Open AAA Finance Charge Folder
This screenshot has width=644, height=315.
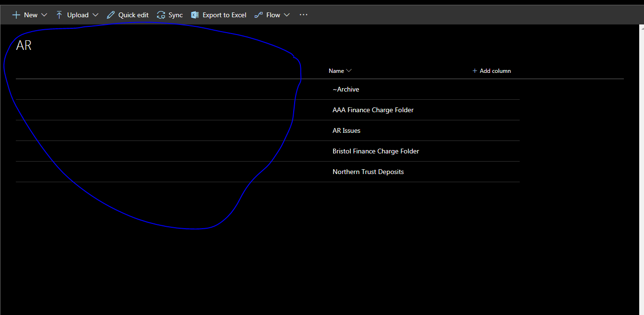[x=373, y=110]
